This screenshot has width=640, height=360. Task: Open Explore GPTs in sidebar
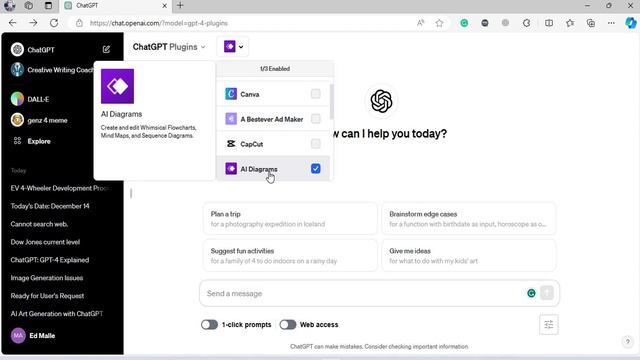39,141
